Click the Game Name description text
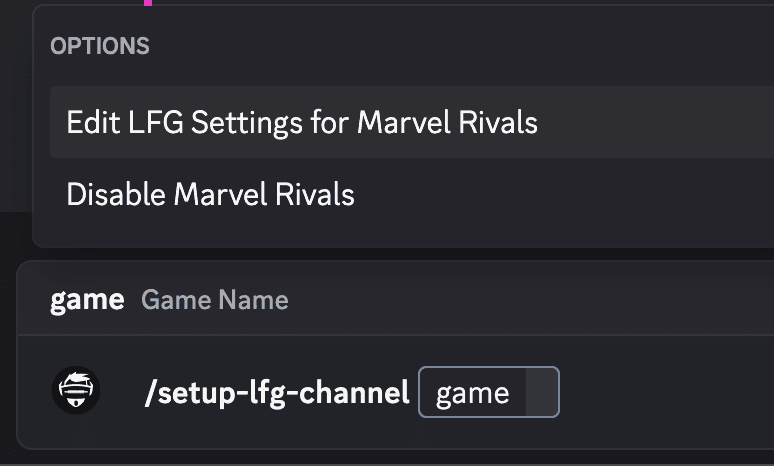 215,300
